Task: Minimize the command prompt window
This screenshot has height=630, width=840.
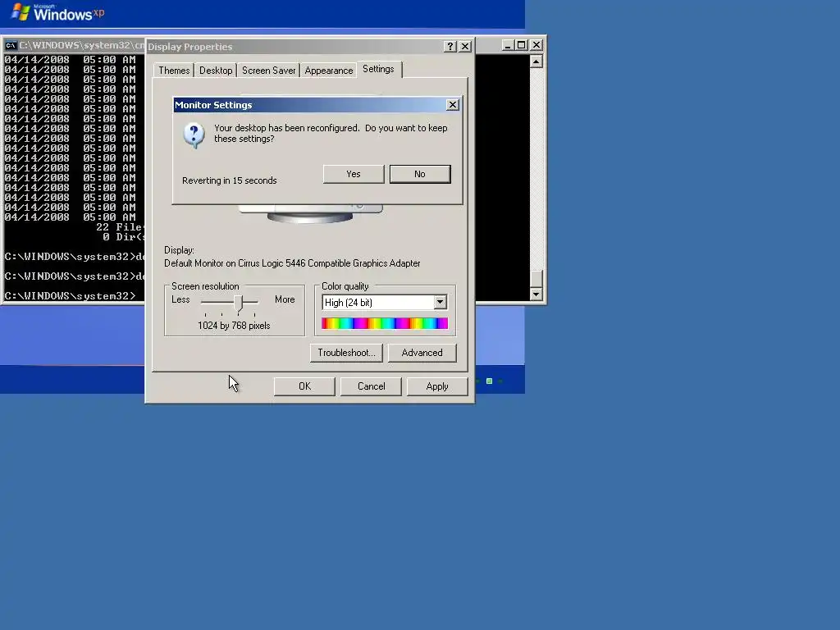Action: coord(507,46)
